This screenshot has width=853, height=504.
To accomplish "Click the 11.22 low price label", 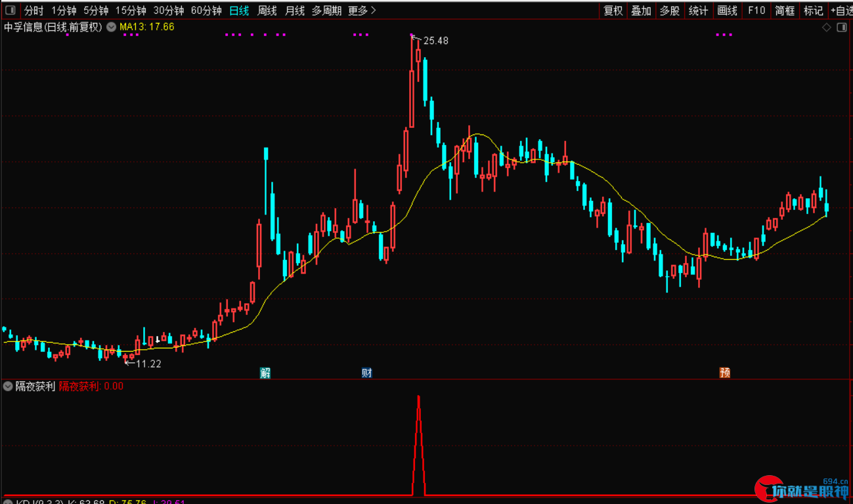I will point(148,364).
